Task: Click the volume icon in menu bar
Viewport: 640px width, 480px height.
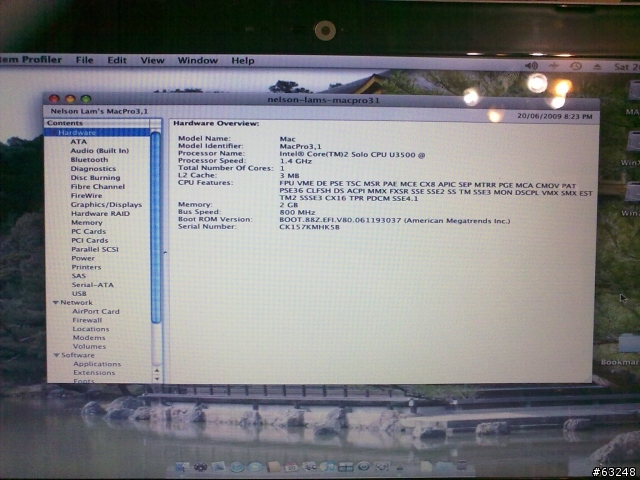Action: [531, 66]
